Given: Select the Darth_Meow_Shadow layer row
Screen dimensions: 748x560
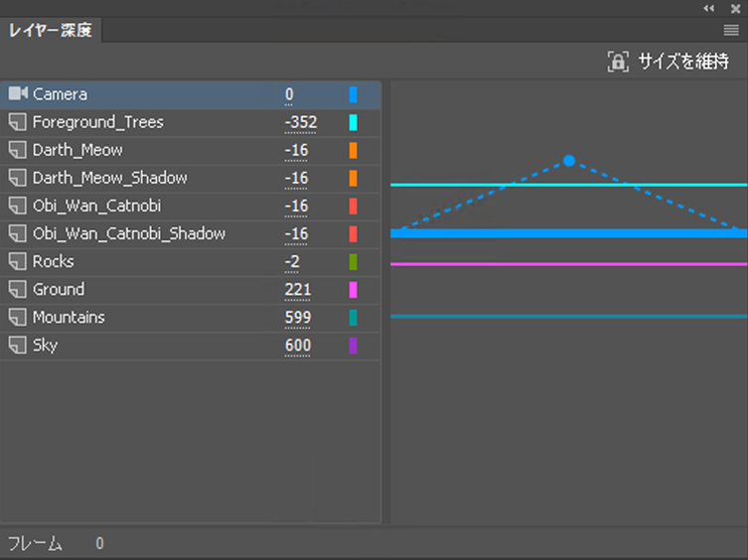Looking at the screenshot, I should (x=109, y=178).
